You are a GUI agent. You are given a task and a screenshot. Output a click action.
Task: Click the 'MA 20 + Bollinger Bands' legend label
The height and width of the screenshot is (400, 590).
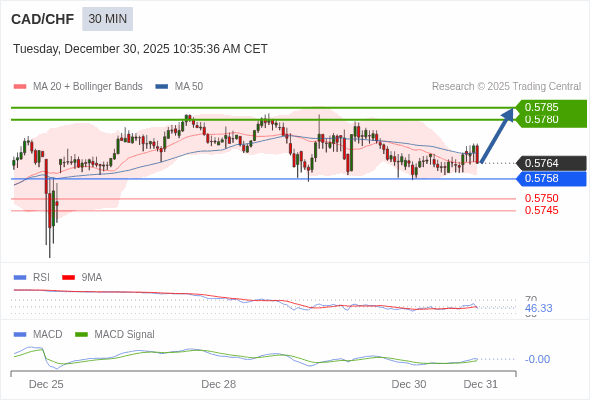pyautogui.click(x=88, y=87)
